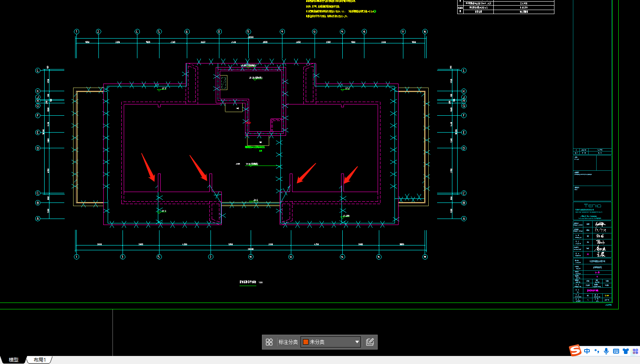Toggle Sogou Chinese/English 中 mode
This screenshot has height=364, width=640.
coord(587,351)
